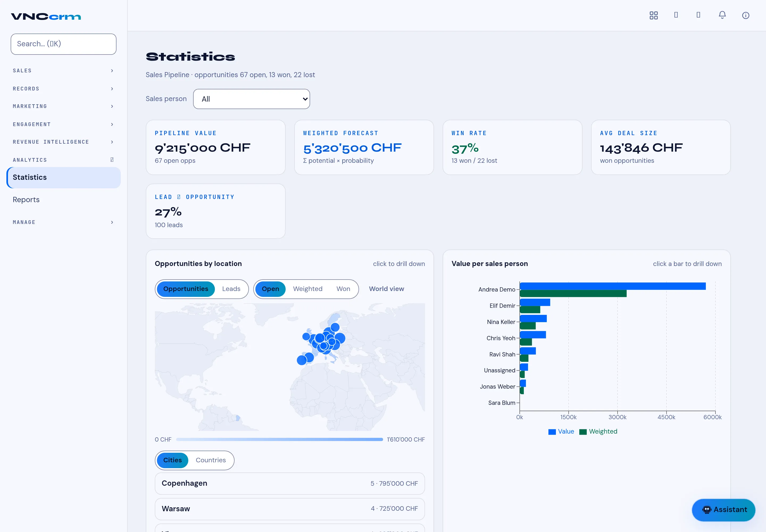Image resolution: width=766 pixels, height=532 pixels.
Task: Switch map filter to Won
Action: [343, 289]
